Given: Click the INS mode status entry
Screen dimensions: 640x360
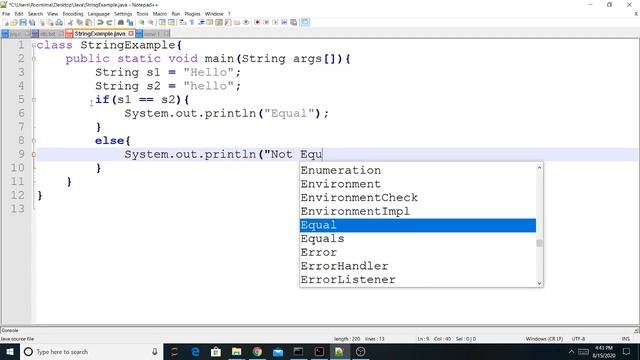Looking at the screenshot, I should [x=625, y=339].
